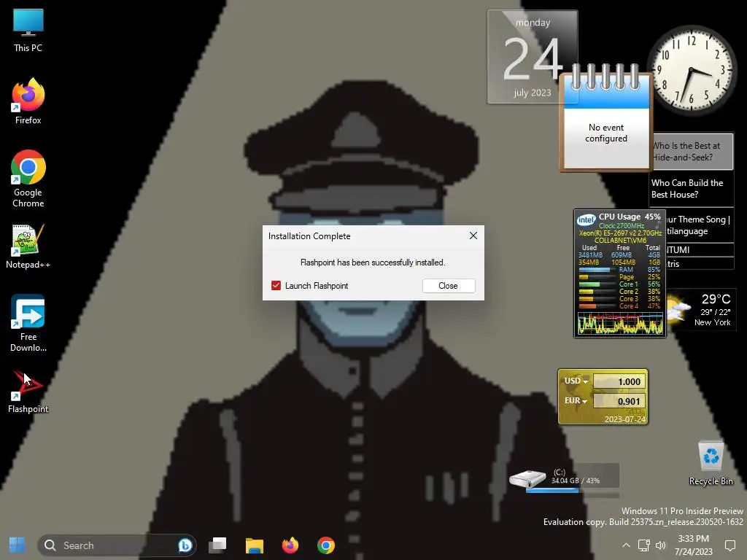The image size is (747, 560).
Task: Show hidden tray icons chevron
Action: click(626, 545)
